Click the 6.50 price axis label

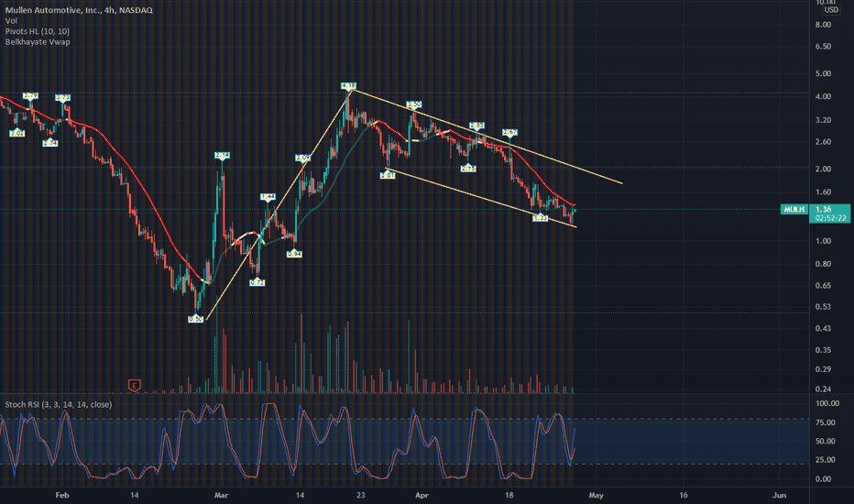pyautogui.click(x=823, y=47)
